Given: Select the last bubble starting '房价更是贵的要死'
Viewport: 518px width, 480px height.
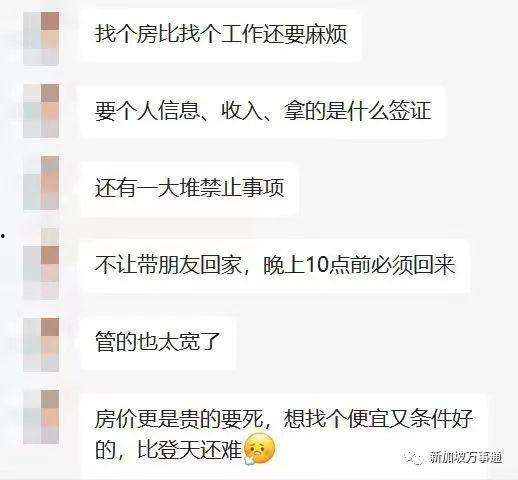Looking at the screenshot, I should coord(284,437).
